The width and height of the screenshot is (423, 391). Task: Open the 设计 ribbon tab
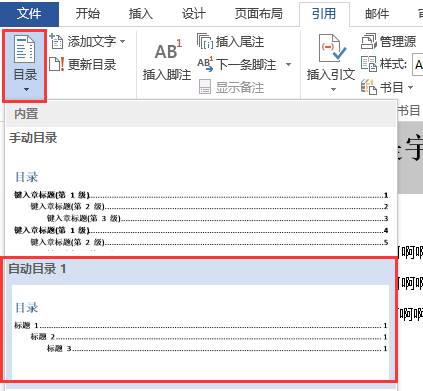pos(194,14)
